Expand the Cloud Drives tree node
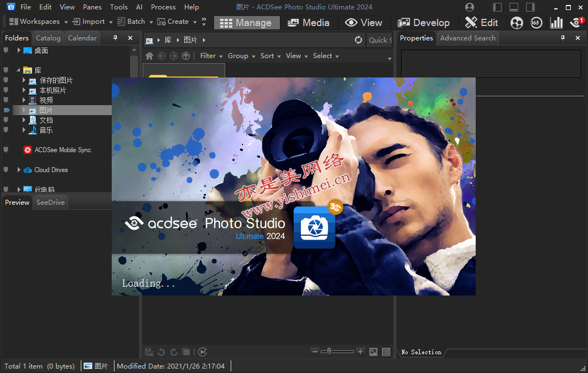 click(19, 169)
